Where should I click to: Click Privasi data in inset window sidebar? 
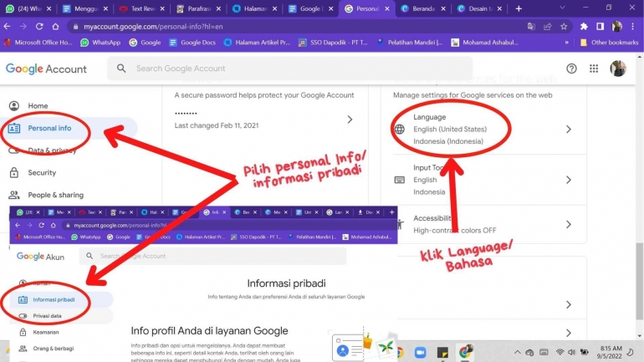(x=47, y=316)
